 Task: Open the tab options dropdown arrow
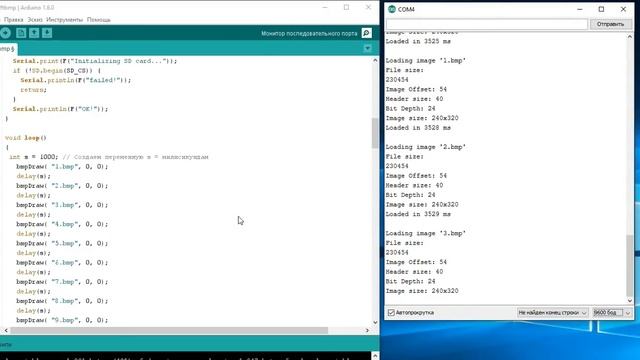(367, 49)
